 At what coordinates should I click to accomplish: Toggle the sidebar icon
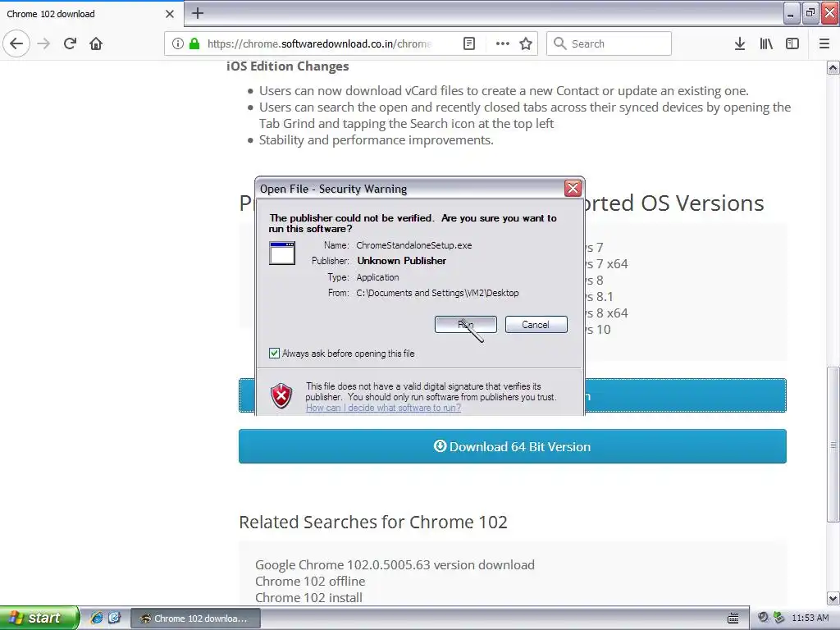point(792,43)
